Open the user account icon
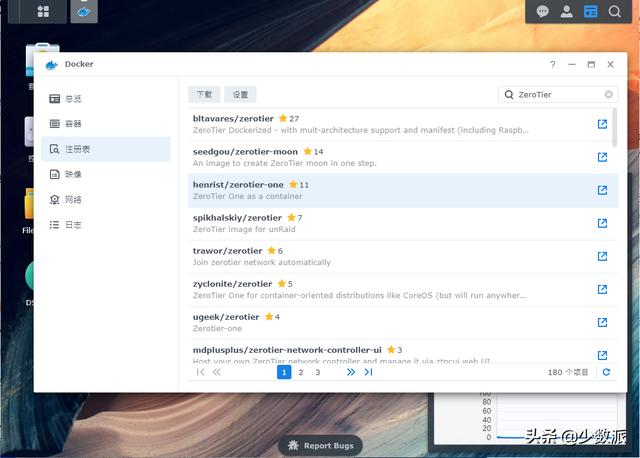 [567, 11]
